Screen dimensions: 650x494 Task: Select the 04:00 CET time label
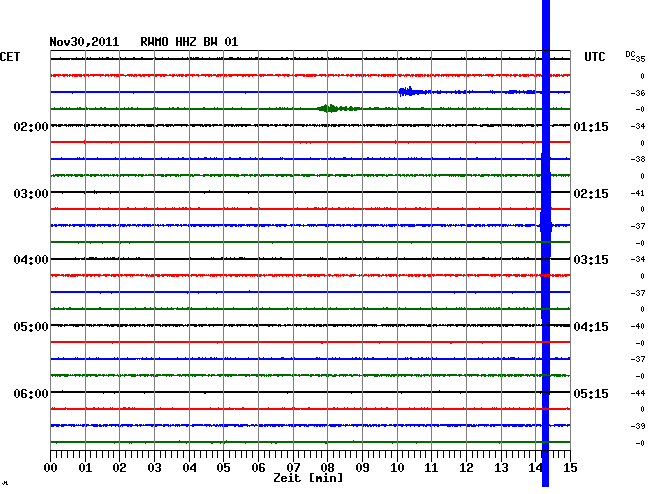pos(31,260)
